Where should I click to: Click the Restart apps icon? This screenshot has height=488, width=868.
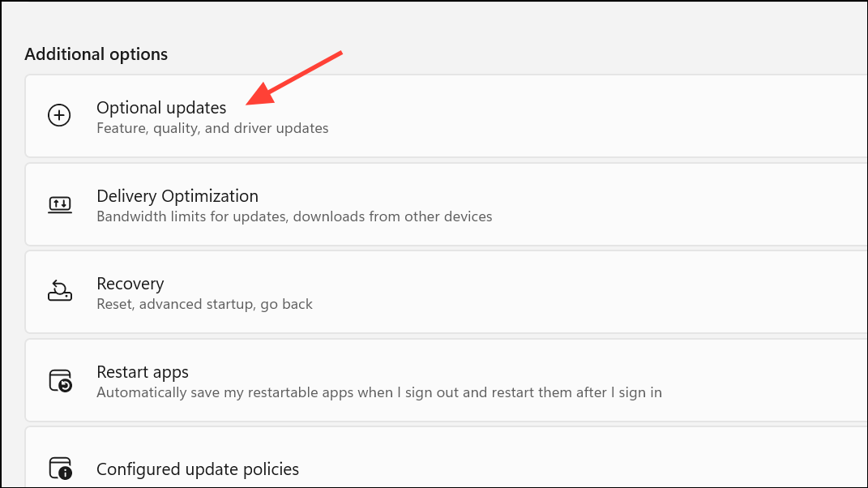pyautogui.click(x=60, y=380)
